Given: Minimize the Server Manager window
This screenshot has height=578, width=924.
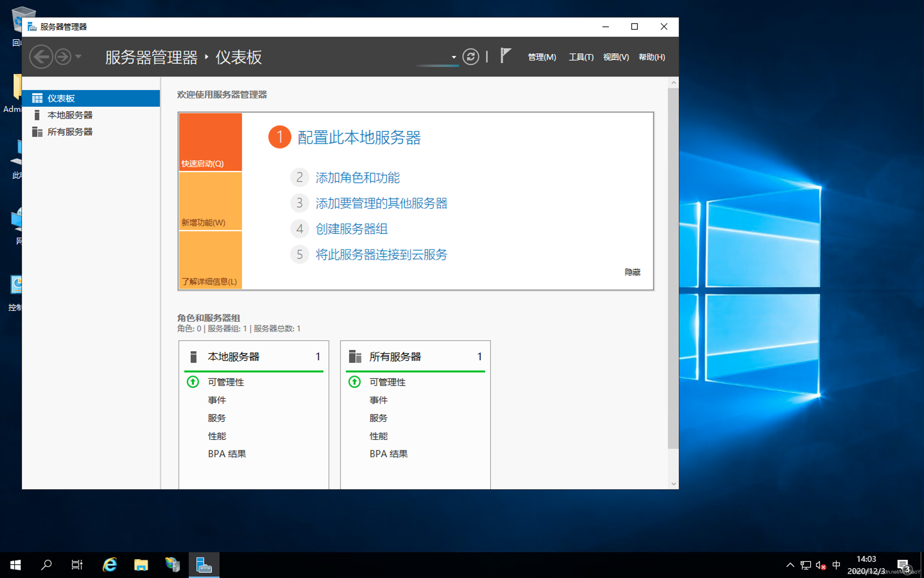Looking at the screenshot, I should coord(605,27).
